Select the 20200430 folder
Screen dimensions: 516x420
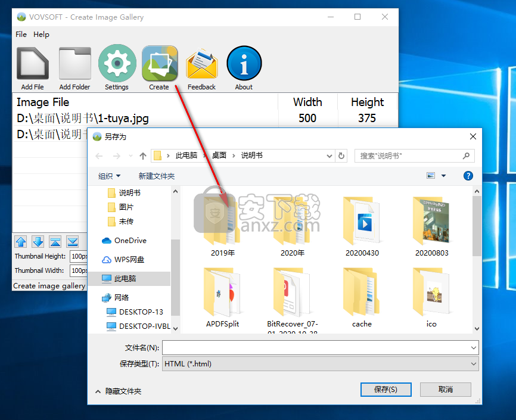[362, 226]
